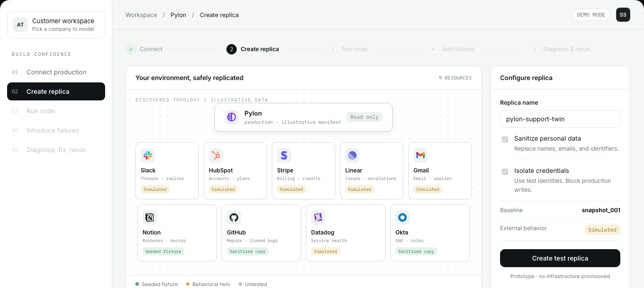The image size is (644, 288).
Task: Click Notion's Seeded fixture badge
Action: tap(163, 252)
